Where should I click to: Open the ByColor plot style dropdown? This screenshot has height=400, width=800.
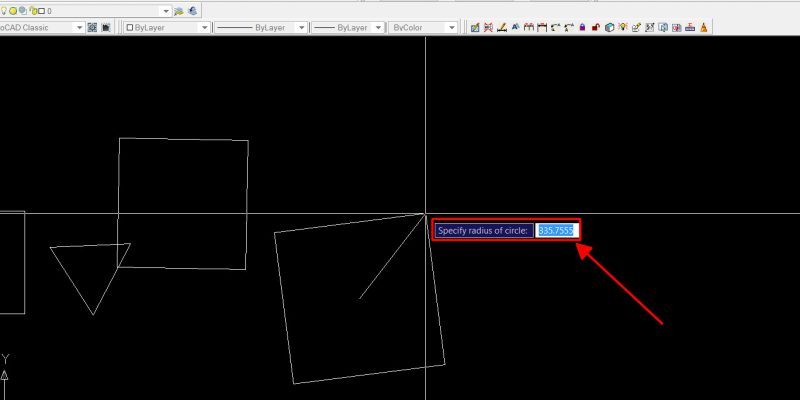[x=453, y=28]
